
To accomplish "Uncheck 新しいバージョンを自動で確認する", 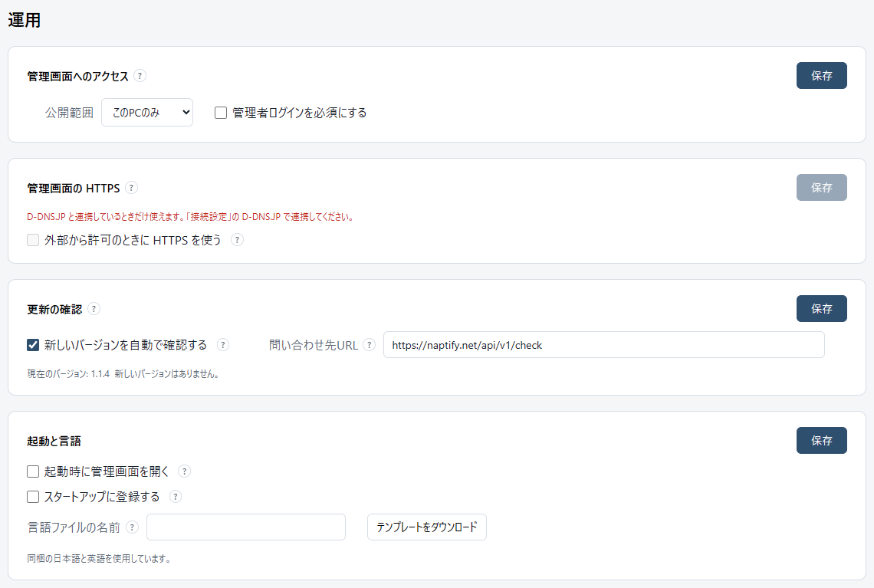I will point(33,345).
